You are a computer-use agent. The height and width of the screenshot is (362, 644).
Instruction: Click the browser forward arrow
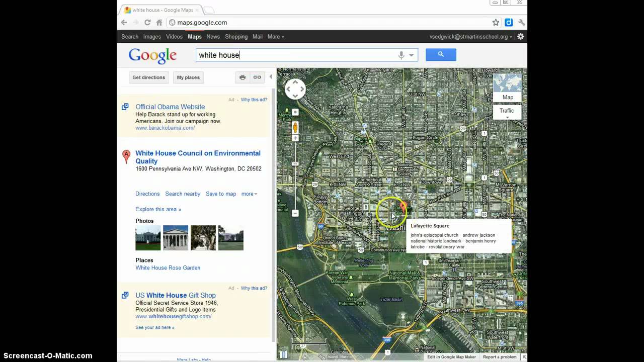[135, 23]
